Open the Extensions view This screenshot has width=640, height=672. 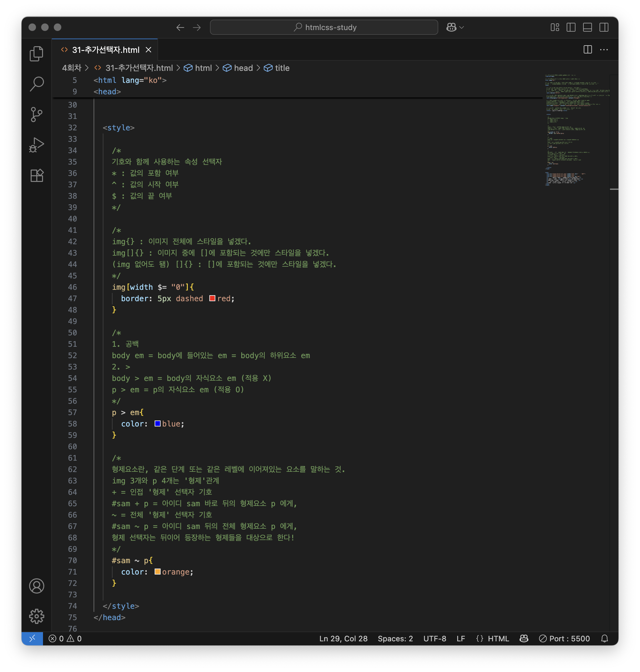pyautogui.click(x=36, y=175)
